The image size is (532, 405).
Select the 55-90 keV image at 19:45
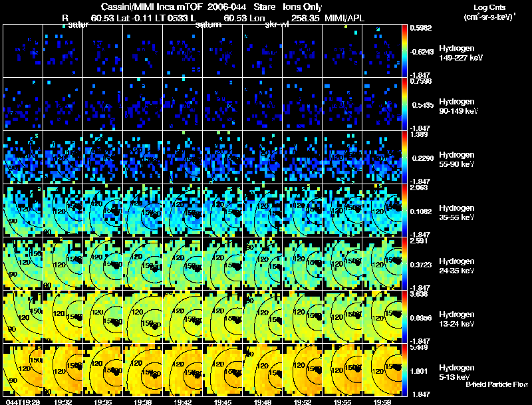[222, 158]
